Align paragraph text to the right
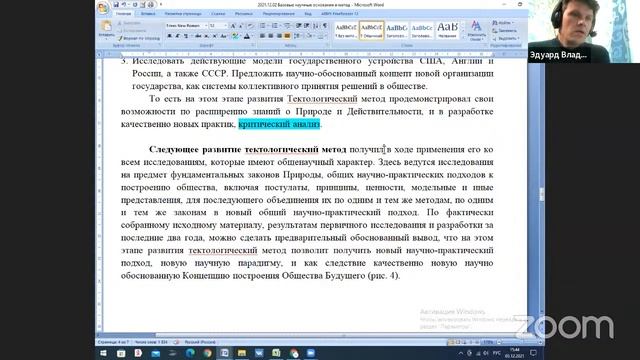 [279, 36]
